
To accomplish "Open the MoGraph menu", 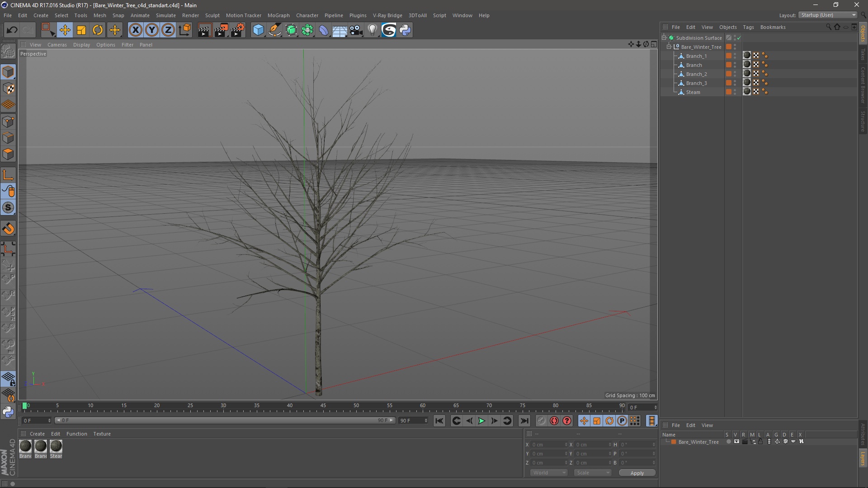I will [278, 15].
